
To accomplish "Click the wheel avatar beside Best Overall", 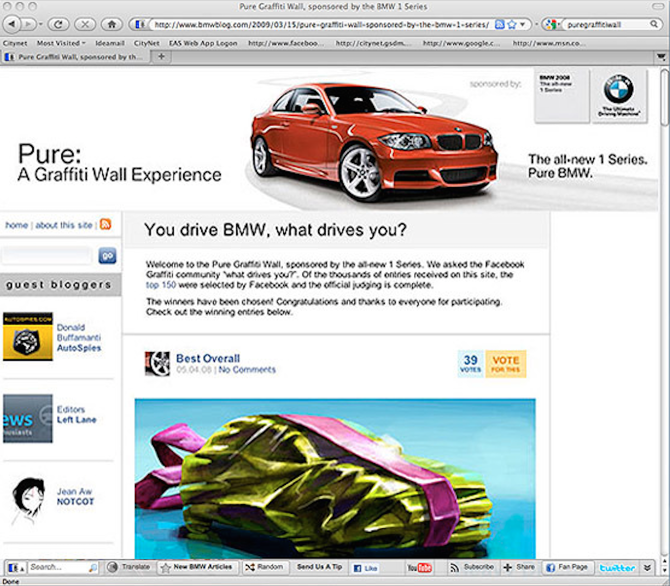I will (x=157, y=364).
